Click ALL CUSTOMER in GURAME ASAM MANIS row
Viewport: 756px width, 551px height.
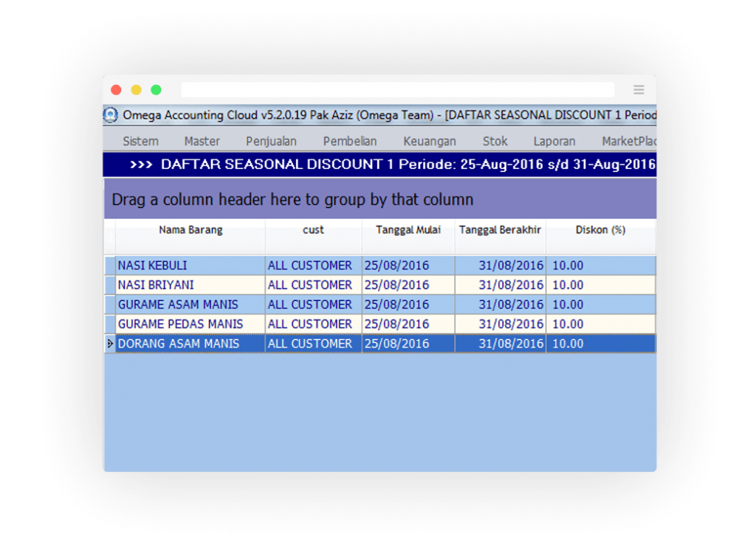pyautogui.click(x=313, y=305)
